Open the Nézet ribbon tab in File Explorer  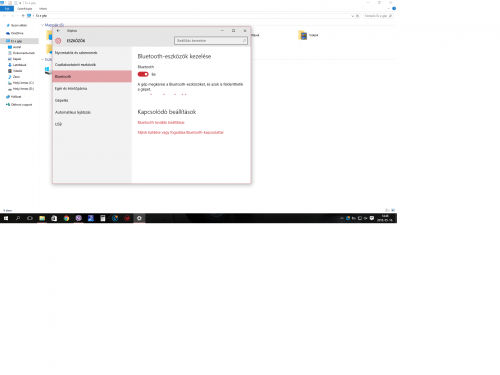click(x=43, y=9)
